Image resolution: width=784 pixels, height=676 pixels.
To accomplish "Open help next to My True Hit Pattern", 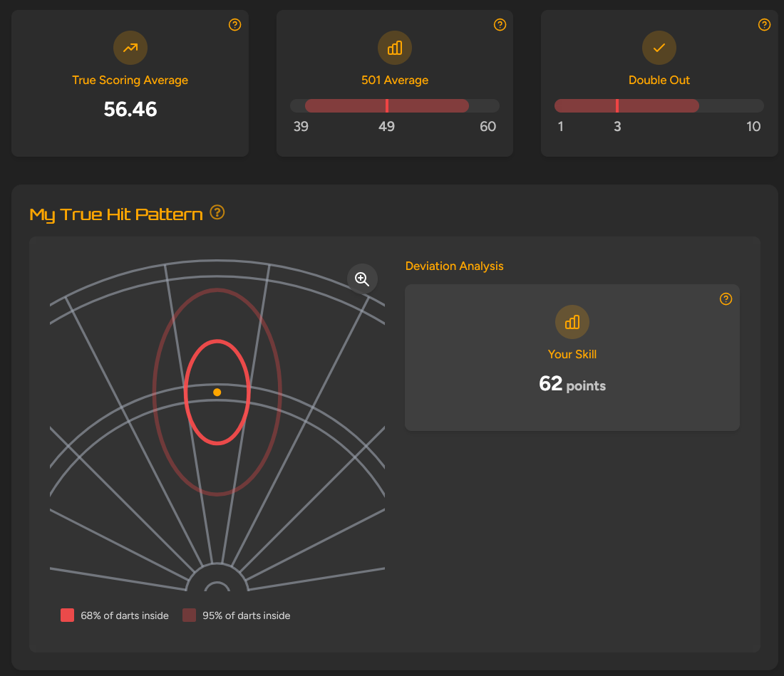I will click(x=217, y=212).
